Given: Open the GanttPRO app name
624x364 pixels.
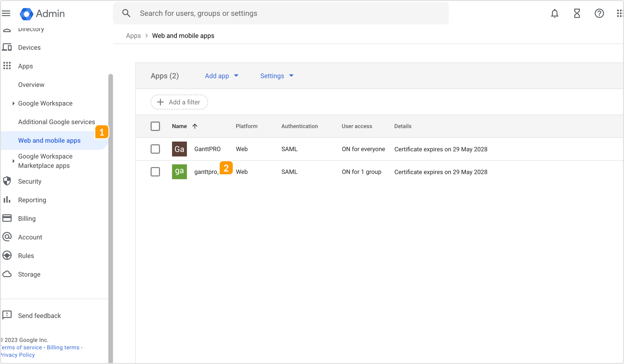Looking at the screenshot, I should [208, 149].
